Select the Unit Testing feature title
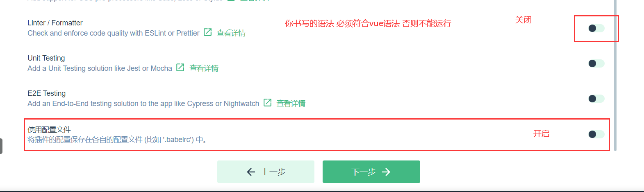 click(x=46, y=58)
